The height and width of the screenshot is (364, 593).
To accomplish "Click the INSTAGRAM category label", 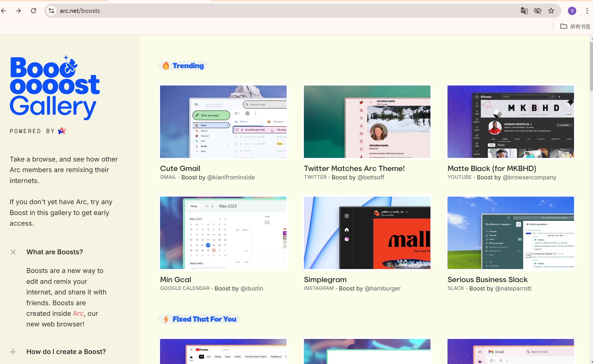I will (x=319, y=288).
